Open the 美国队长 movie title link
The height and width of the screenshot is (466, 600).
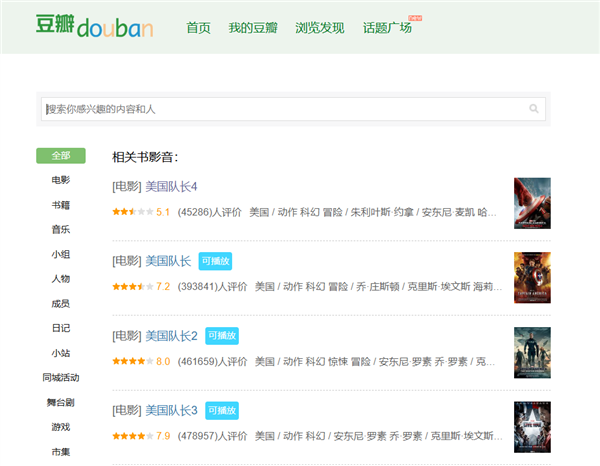click(x=168, y=261)
